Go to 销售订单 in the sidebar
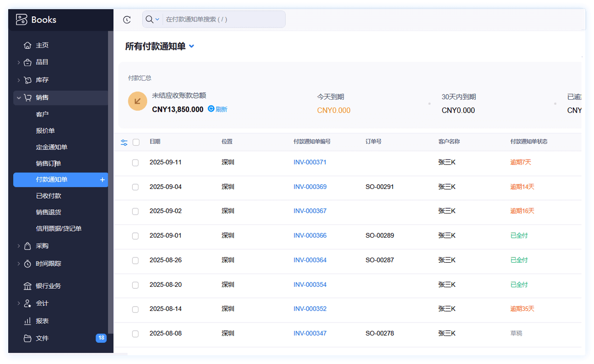This screenshot has width=594, height=364. click(x=48, y=163)
